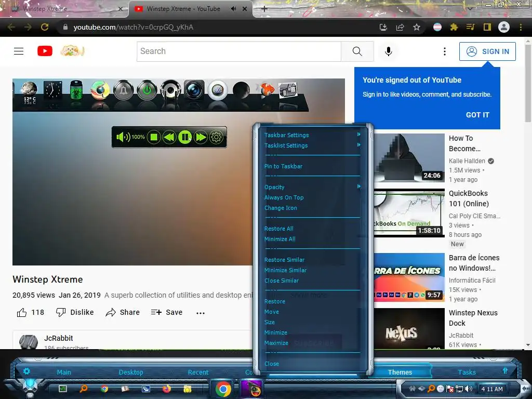
Task: Click the Share button below video
Action: tap(123, 312)
